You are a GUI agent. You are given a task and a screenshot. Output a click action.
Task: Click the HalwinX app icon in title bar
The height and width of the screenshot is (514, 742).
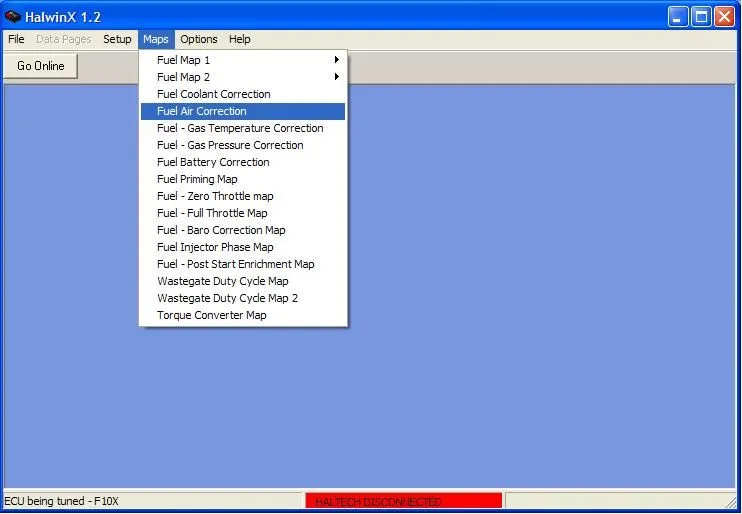pos(13,17)
